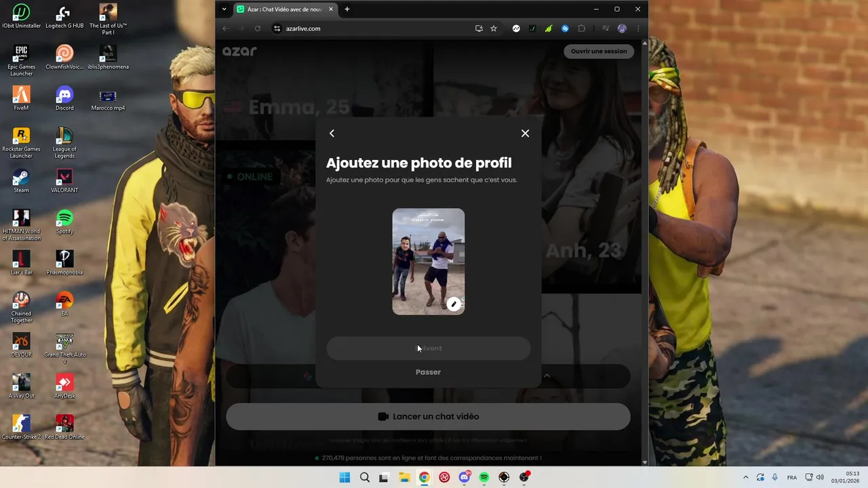Open Spotify desktop shortcut

(x=64, y=222)
